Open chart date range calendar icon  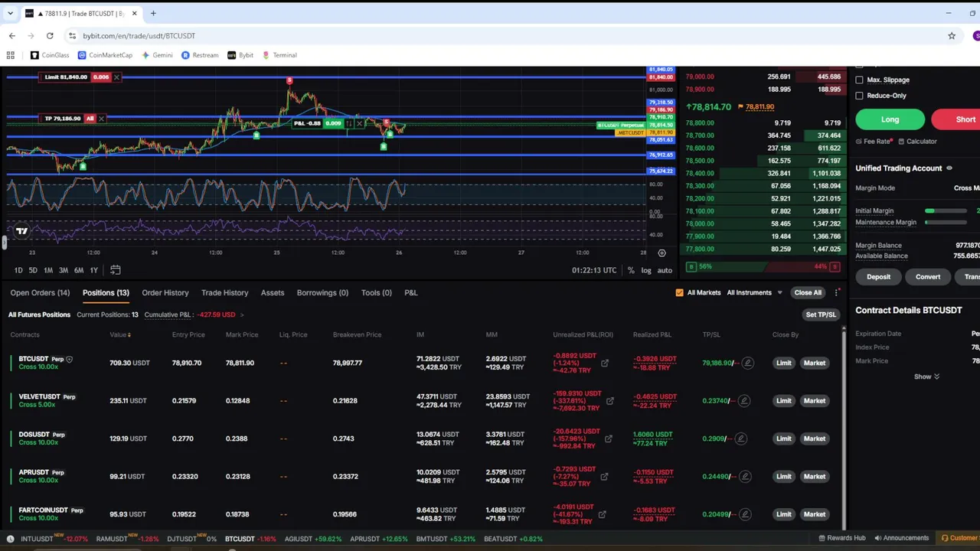(x=115, y=270)
